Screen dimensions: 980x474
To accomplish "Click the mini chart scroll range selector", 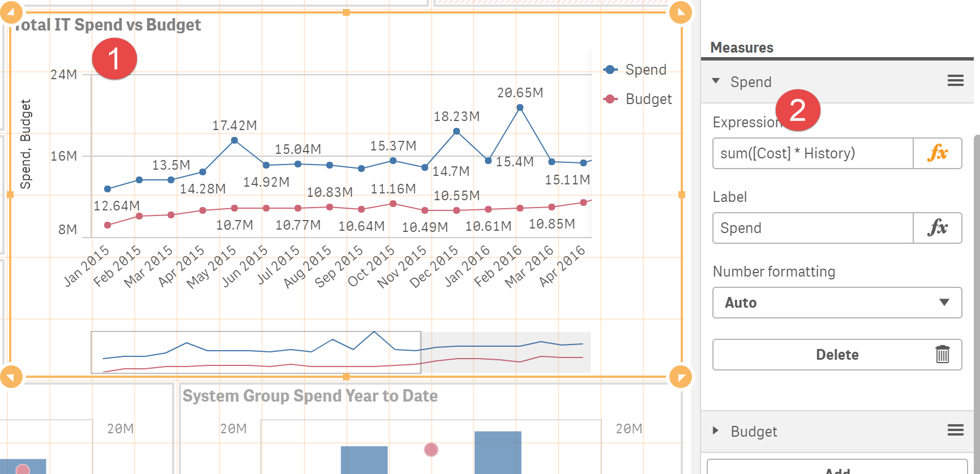I will point(256,352).
